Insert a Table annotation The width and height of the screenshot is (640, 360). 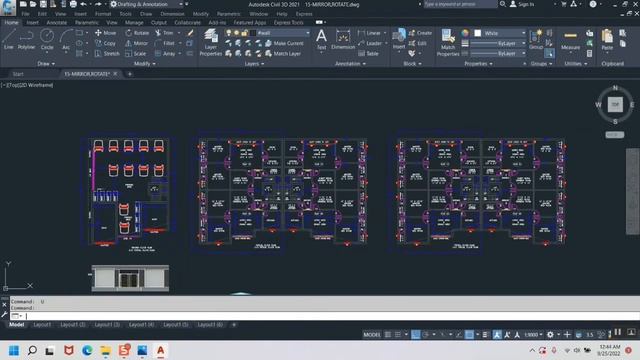pyautogui.click(x=368, y=53)
